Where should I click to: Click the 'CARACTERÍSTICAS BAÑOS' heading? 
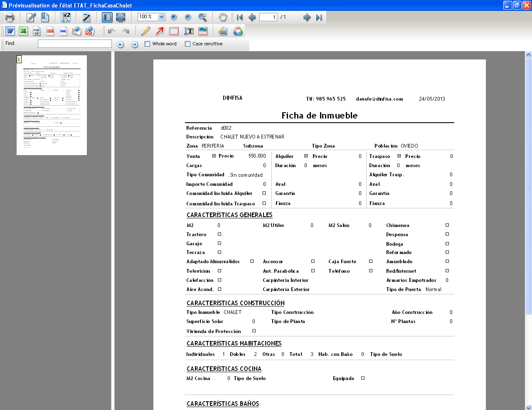tap(223, 404)
